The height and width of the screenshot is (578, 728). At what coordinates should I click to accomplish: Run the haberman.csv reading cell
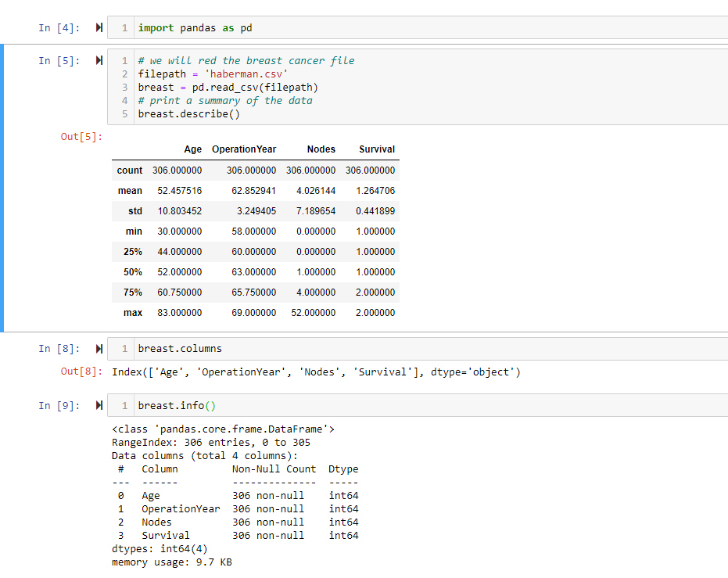point(97,60)
